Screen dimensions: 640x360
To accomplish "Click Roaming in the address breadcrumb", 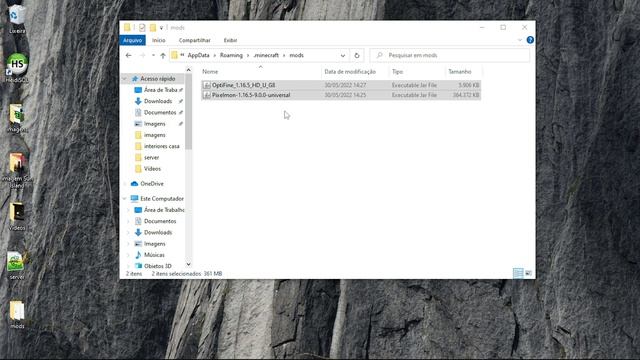I will point(231,55).
